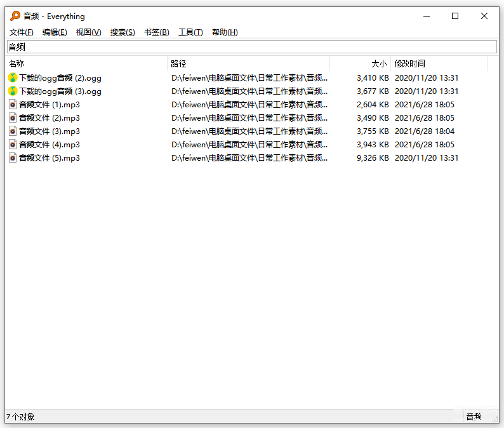The image size is (504, 428).
Task: Click the path of 音频文件 (5).mp3
Action: (x=249, y=158)
